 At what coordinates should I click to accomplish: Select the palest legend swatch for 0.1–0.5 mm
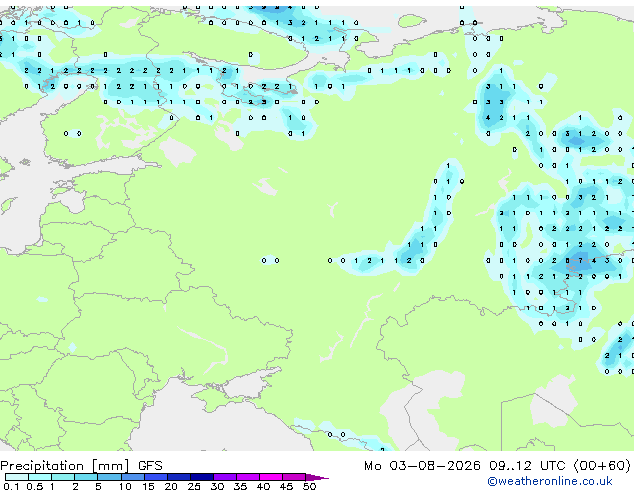[x=17, y=477]
